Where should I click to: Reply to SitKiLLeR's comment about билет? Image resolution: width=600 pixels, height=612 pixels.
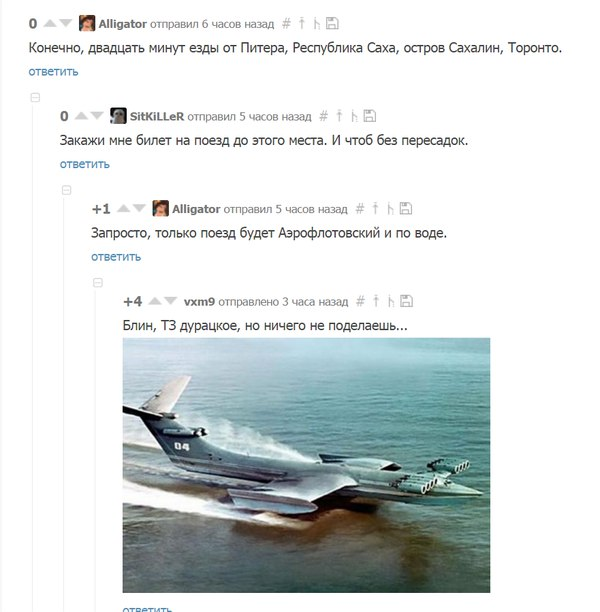(84, 164)
